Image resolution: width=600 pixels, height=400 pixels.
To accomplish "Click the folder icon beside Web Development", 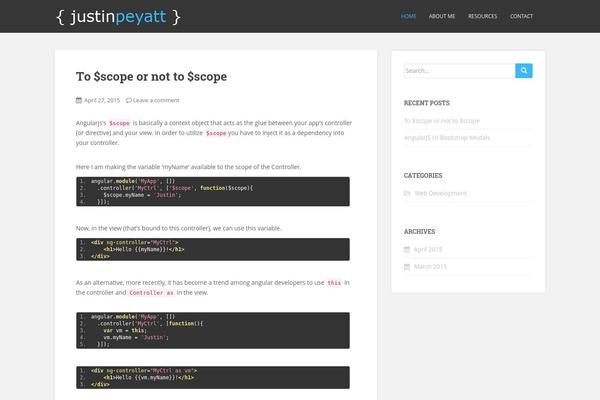I will (407, 193).
